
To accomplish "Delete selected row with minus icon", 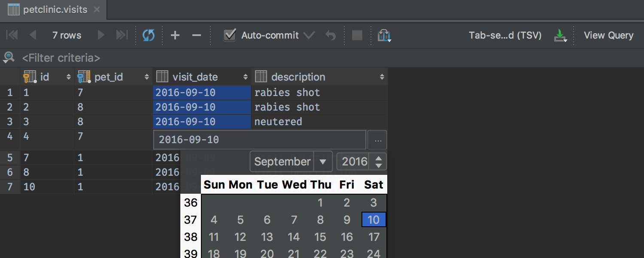I will tap(197, 35).
